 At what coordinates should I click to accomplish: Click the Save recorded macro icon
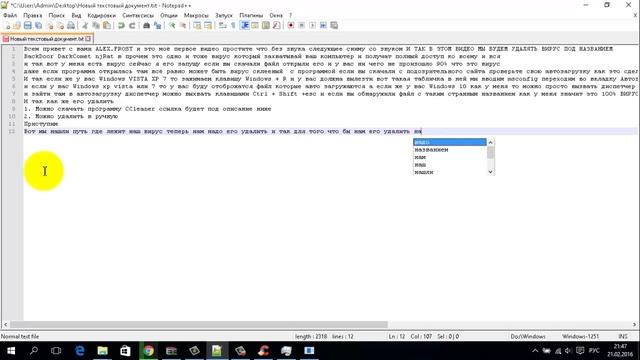click(334, 26)
